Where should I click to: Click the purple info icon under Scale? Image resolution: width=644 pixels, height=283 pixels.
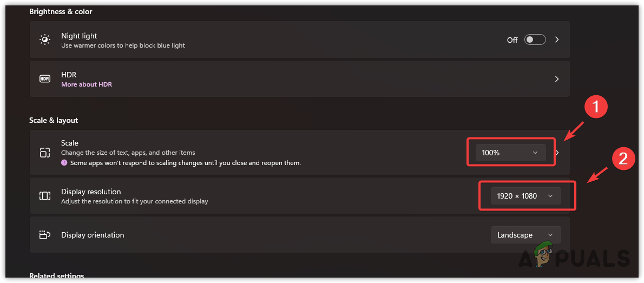64,162
